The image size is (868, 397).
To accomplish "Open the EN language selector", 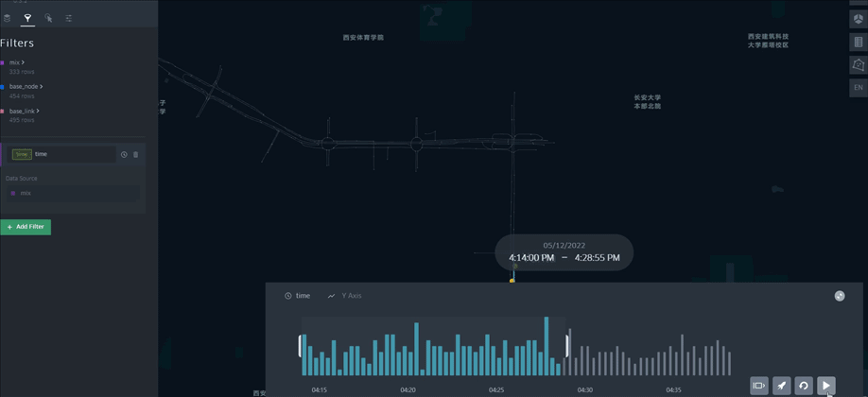I will [x=858, y=88].
